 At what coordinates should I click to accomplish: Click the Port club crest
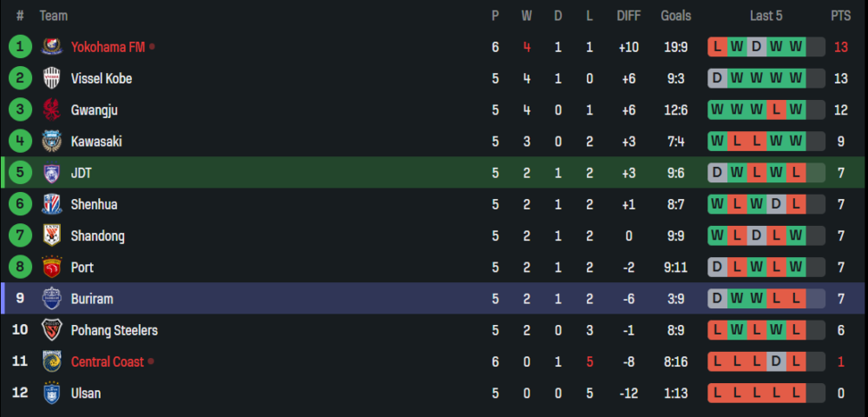click(x=50, y=268)
